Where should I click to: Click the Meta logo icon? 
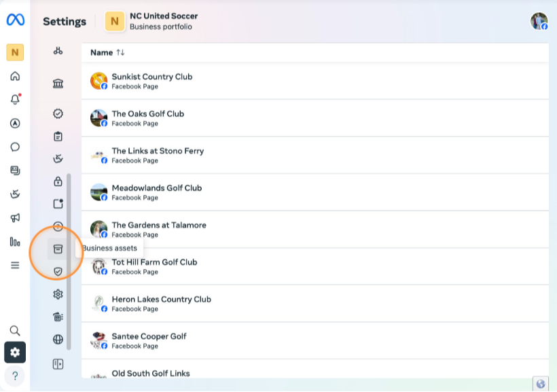tap(15, 20)
